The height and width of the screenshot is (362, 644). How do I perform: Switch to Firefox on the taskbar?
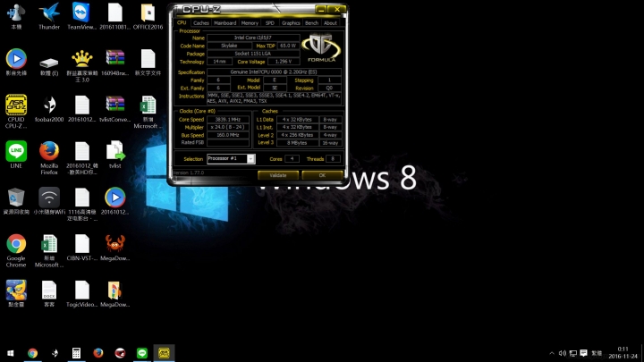tap(98, 353)
